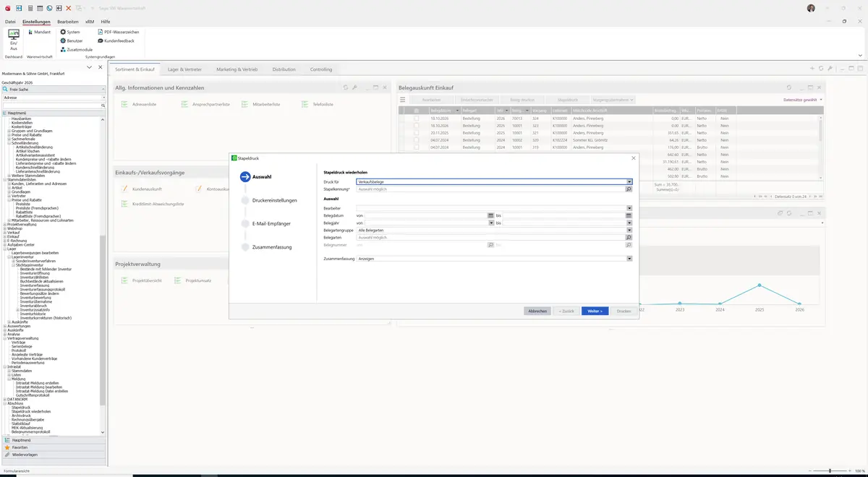Tick the checkbox of Bestellung row 324
Image resolution: width=868 pixels, height=477 pixels.
click(x=416, y=118)
